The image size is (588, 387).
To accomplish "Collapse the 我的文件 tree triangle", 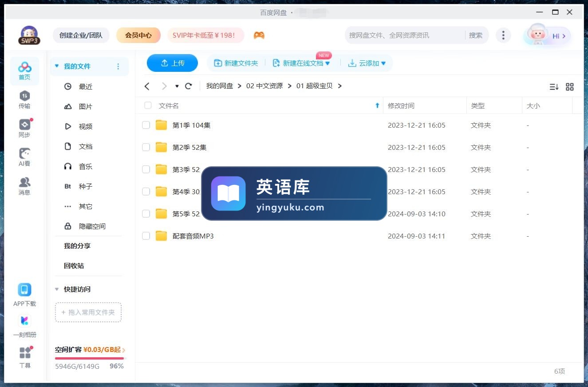I will tap(57, 66).
